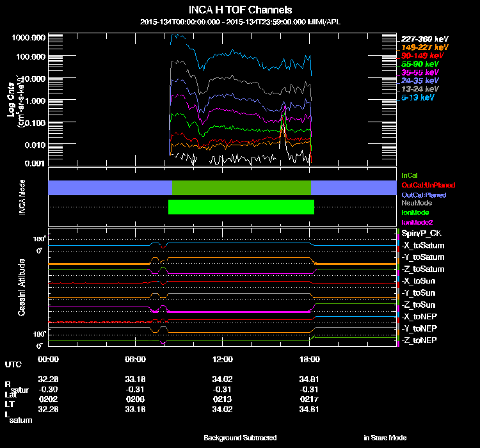Click the 149-227 keV orange legend label
The image size is (480, 448).
click(x=424, y=47)
